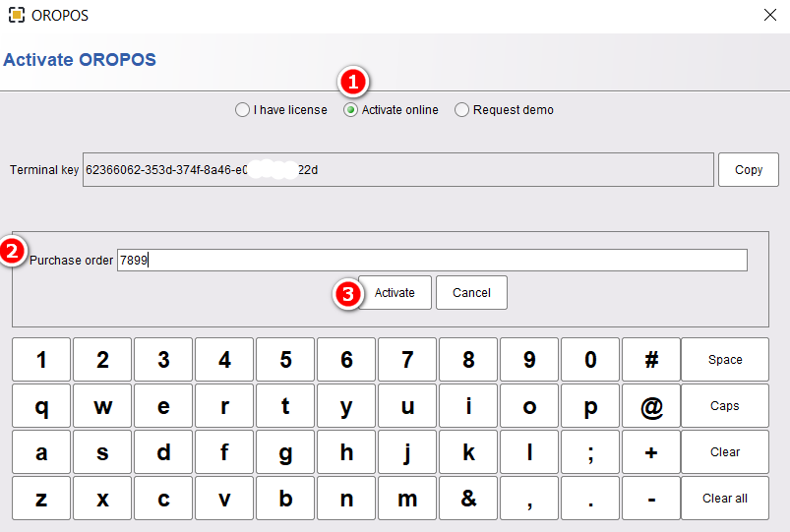Tap the p key on virtual keyboard
Screen dimensions: 790x532
[x=590, y=406]
